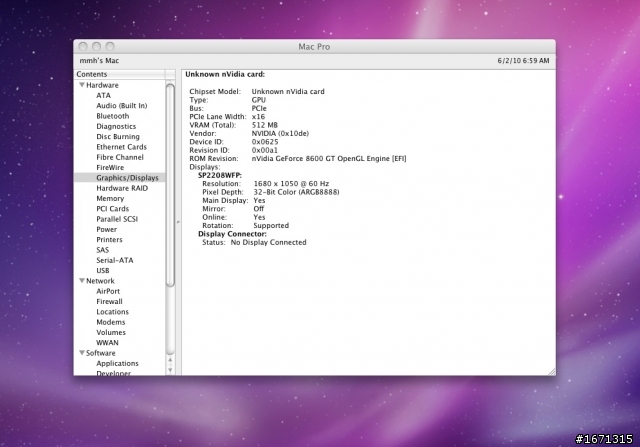Click the sidebar vertical scrollbar thumb

tap(170, 185)
